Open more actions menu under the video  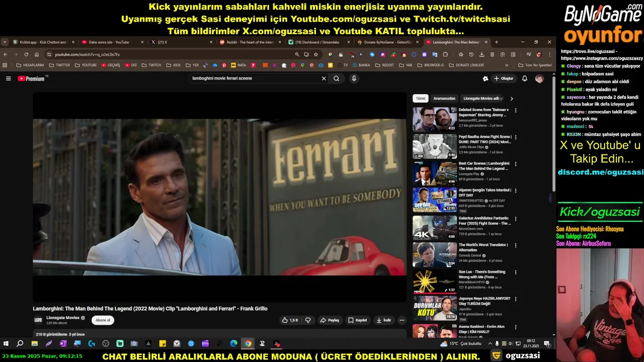(401, 320)
